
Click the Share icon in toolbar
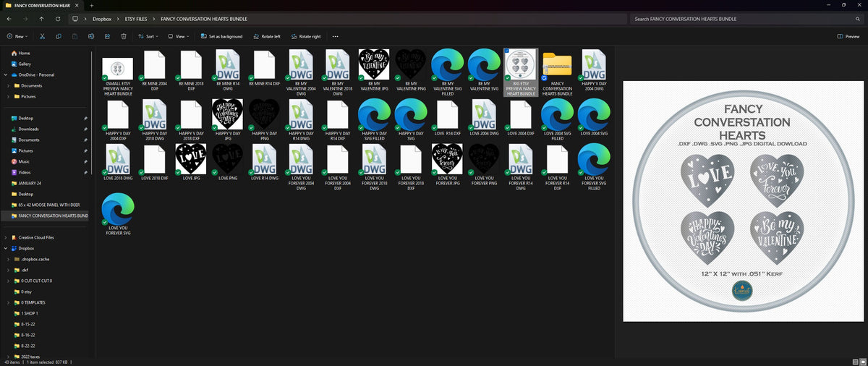107,36
